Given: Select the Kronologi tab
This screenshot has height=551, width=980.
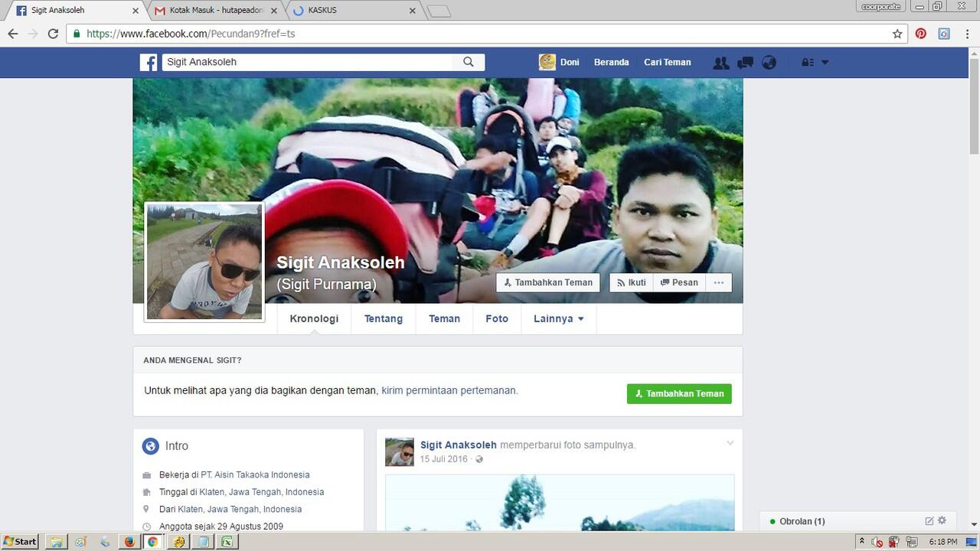Looking at the screenshot, I should (314, 319).
